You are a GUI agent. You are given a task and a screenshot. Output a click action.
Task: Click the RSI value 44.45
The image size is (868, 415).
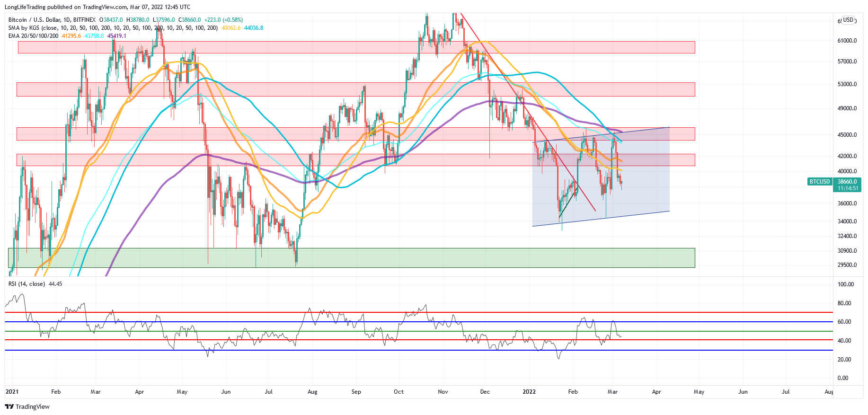[x=55, y=284]
